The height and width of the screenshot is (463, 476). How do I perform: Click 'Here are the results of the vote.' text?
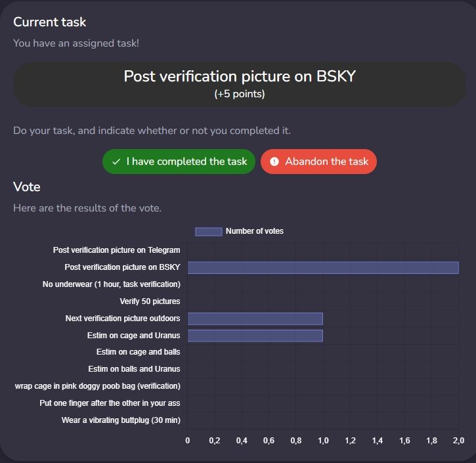(87, 208)
